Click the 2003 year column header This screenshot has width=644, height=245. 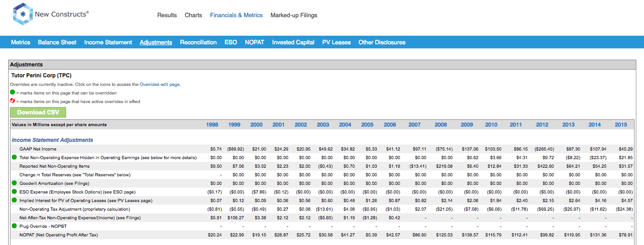pos(323,125)
